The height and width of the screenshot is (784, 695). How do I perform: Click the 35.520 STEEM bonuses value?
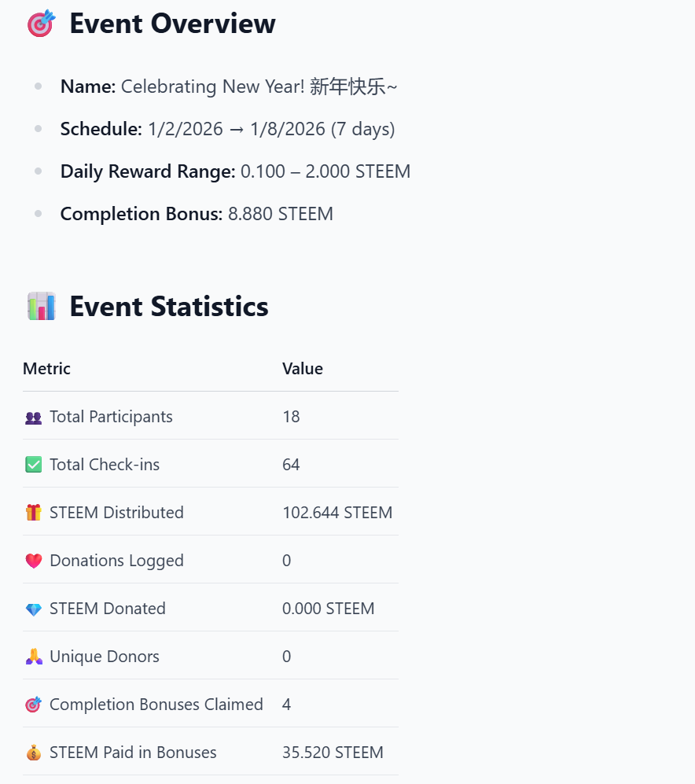(x=333, y=753)
